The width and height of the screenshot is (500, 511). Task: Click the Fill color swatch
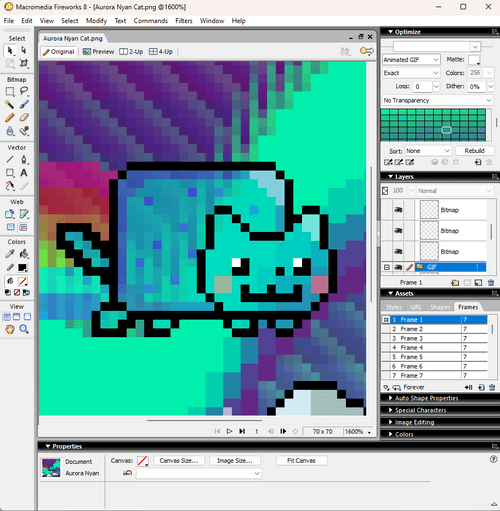[x=23, y=281]
